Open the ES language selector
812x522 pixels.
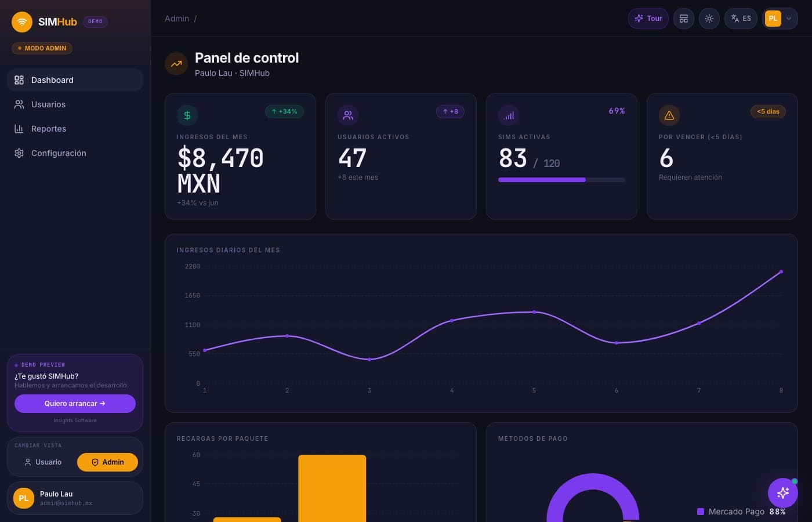click(741, 19)
